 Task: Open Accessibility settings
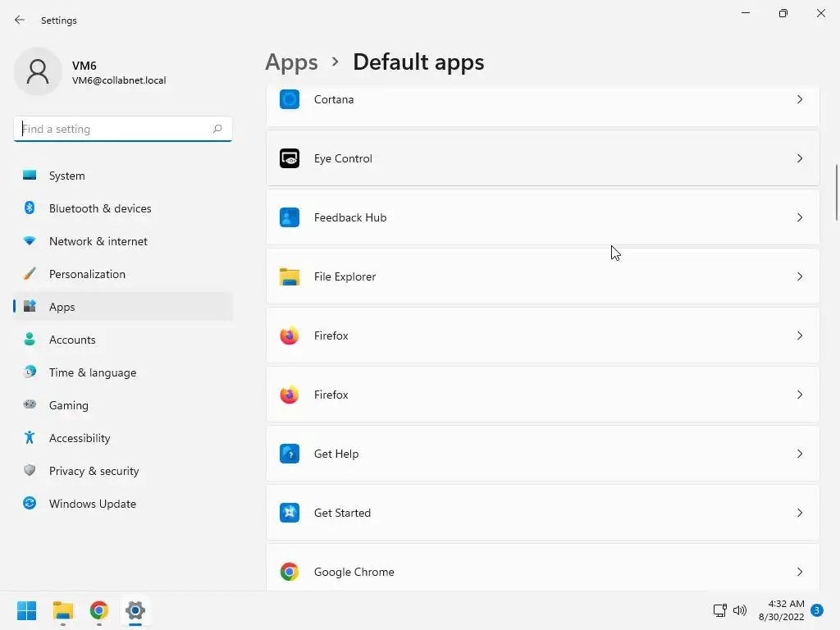click(x=123, y=438)
